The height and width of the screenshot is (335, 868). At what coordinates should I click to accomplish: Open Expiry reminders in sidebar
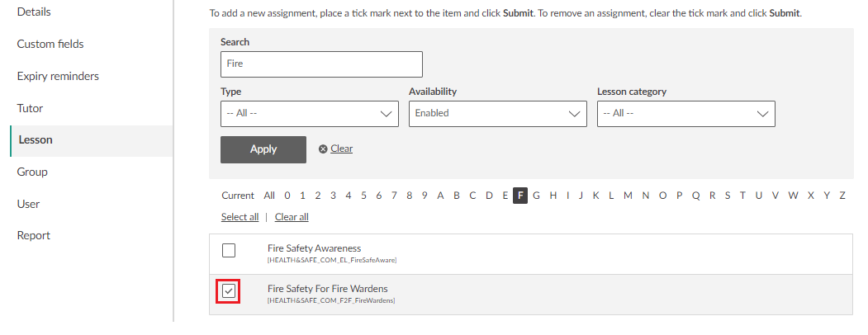(58, 76)
